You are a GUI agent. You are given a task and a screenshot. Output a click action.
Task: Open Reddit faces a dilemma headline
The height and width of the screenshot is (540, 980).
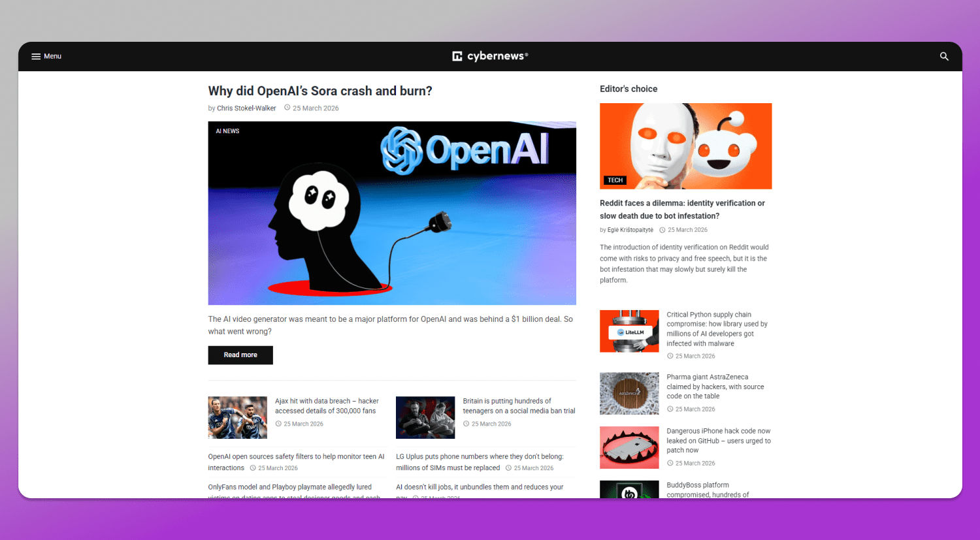click(682, 210)
